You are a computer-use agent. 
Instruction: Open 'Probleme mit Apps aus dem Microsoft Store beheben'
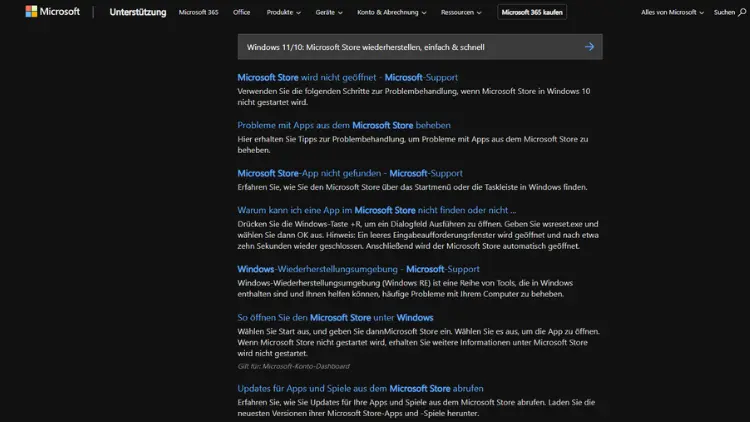click(x=344, y=125)
